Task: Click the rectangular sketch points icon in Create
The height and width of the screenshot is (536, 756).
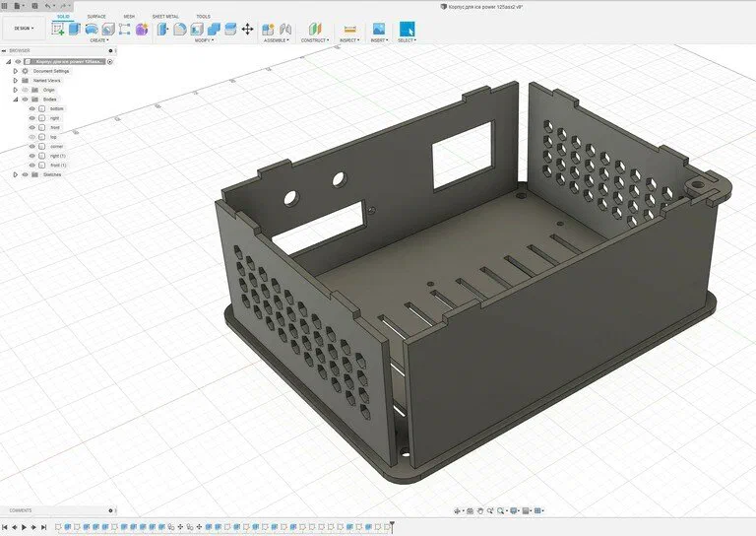Action: point(124,29)
